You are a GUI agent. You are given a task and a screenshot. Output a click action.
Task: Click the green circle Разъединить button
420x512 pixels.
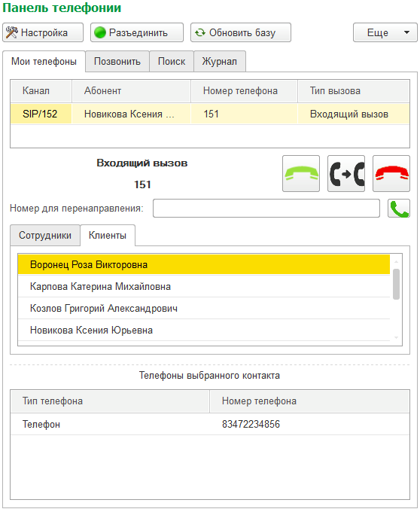[x=137, y=32]
